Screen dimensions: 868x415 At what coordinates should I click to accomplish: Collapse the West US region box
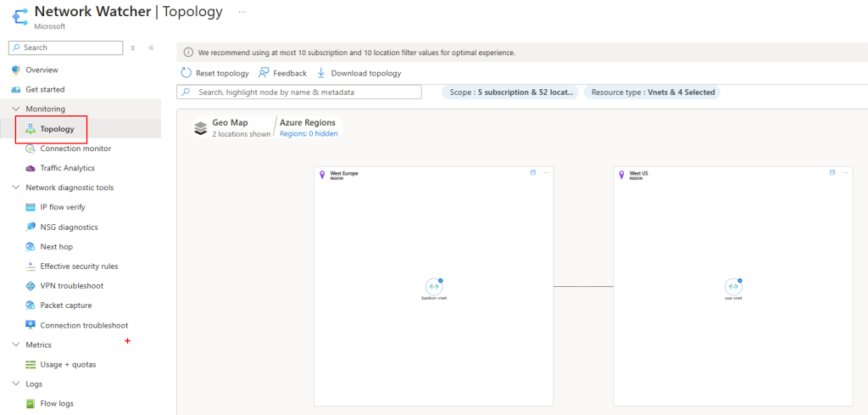(x=832, y=173)
